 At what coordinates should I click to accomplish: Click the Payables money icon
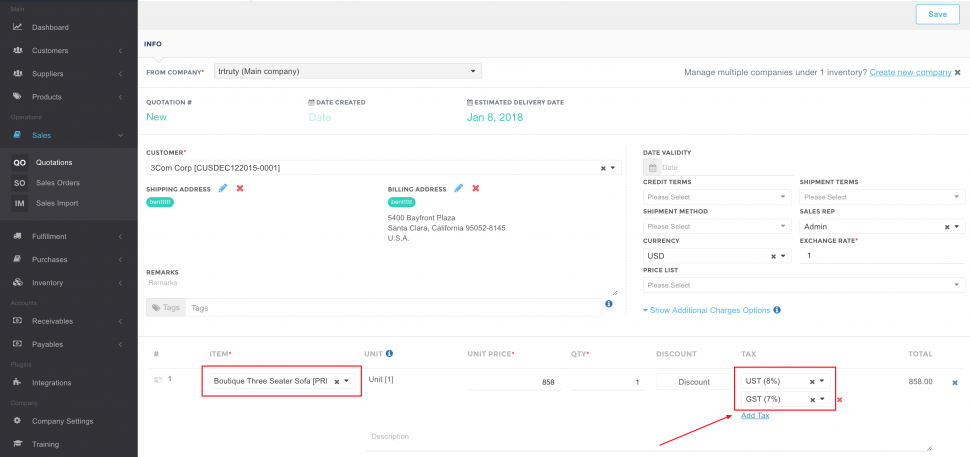point(18,344)
